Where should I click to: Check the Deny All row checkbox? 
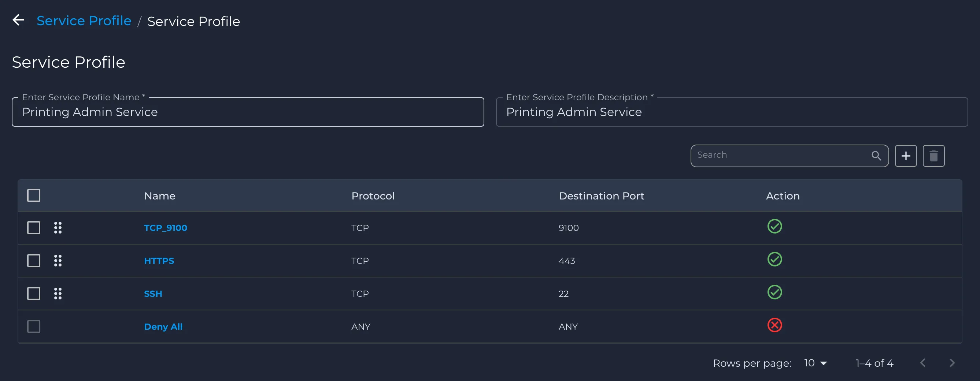click(x=33, y=326)
